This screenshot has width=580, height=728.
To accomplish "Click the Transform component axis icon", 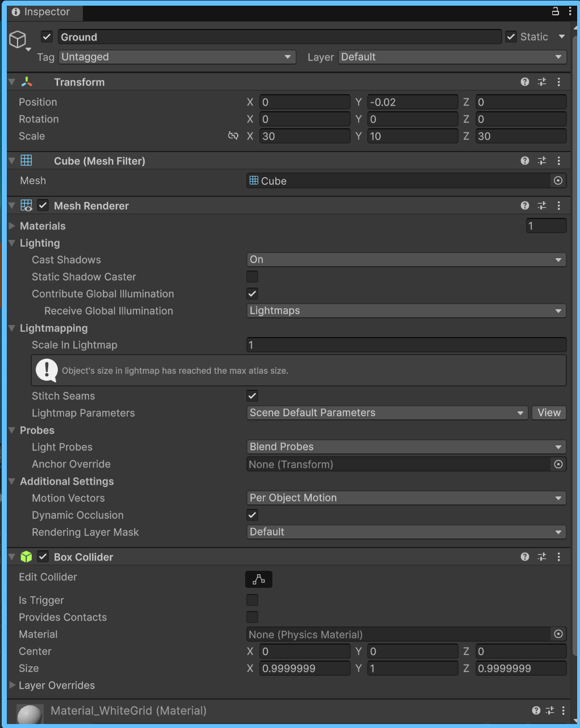I will (x=27, y=82).
